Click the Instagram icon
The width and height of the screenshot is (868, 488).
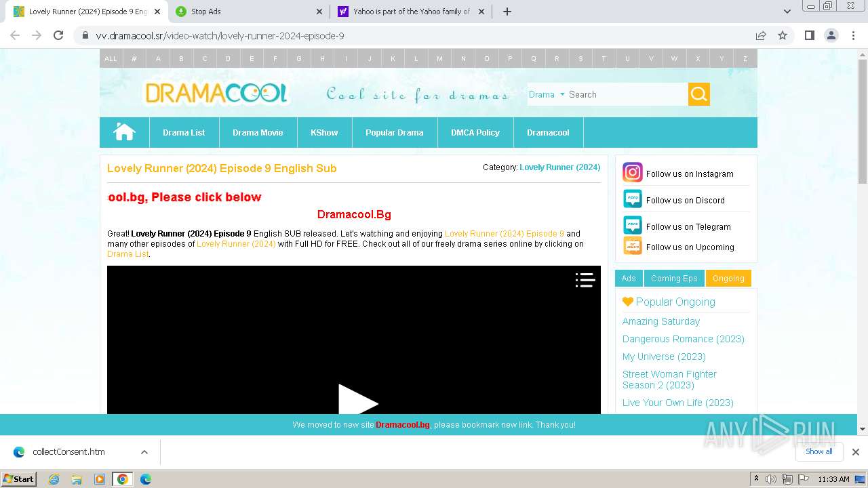tap(632, 173)
